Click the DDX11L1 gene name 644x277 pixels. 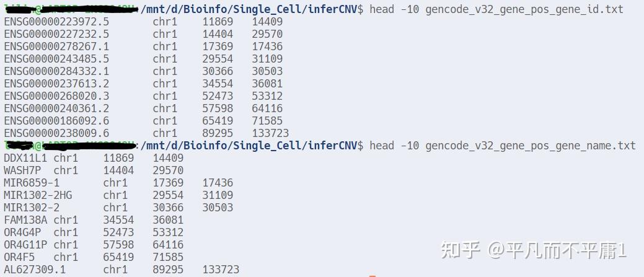click(x=25, y=158)
